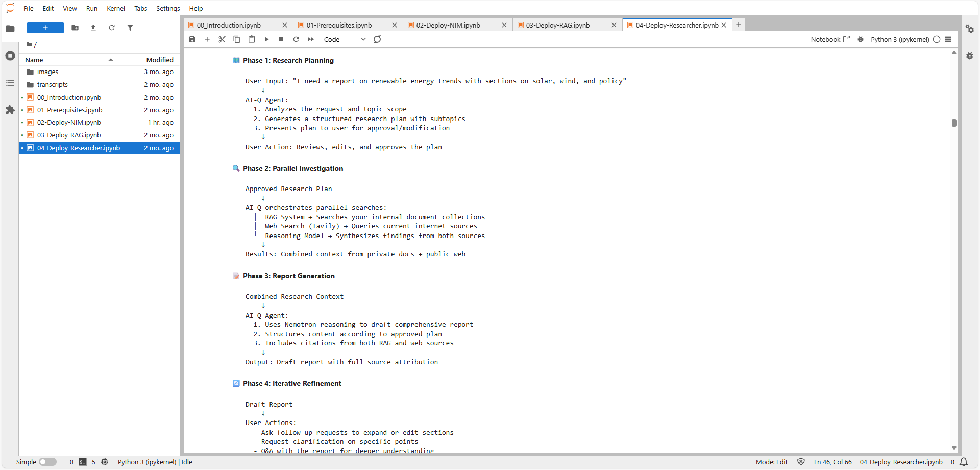Image resolution: width=980 pixels, height=470 pixels.
Task: Open the File Browser sidebar panel
Action: tap(10, 29)
